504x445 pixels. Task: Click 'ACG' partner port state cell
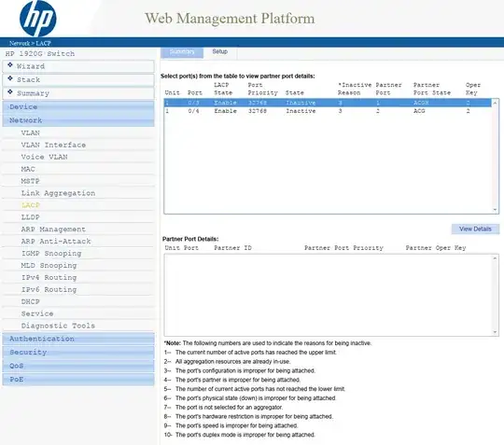[419, 111]
